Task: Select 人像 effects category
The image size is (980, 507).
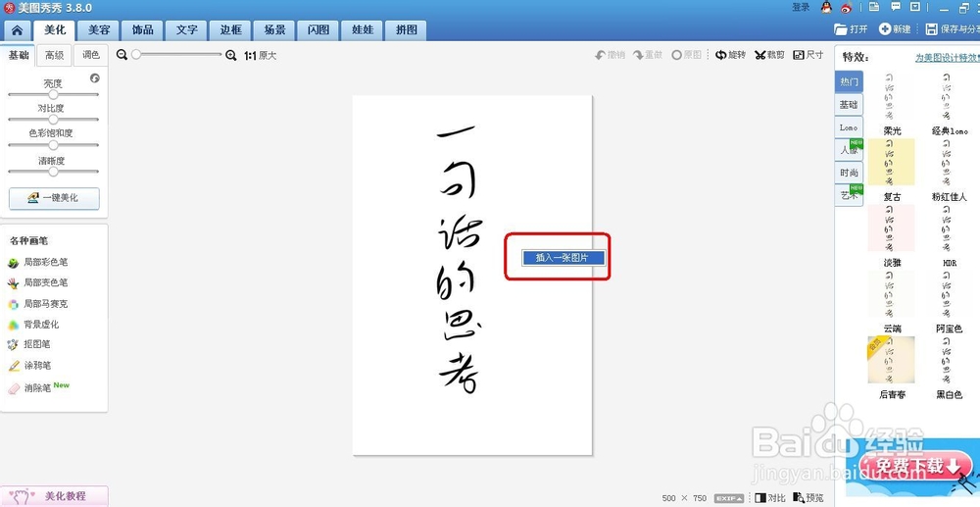Action: tap(849, 150)
